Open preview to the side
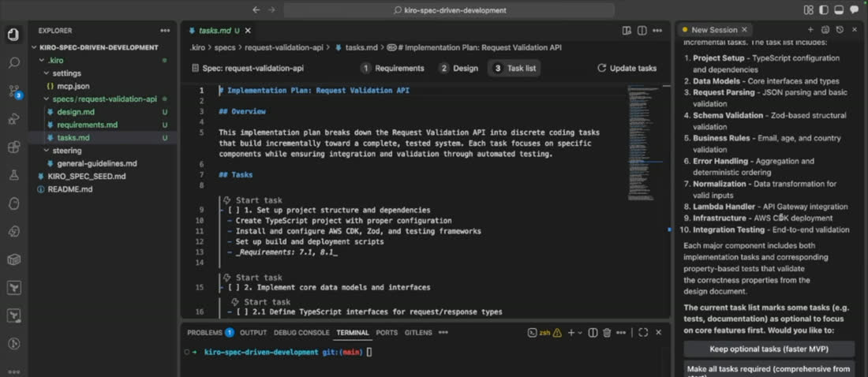Viewport: 868px width, 377px height. [627, 31]
